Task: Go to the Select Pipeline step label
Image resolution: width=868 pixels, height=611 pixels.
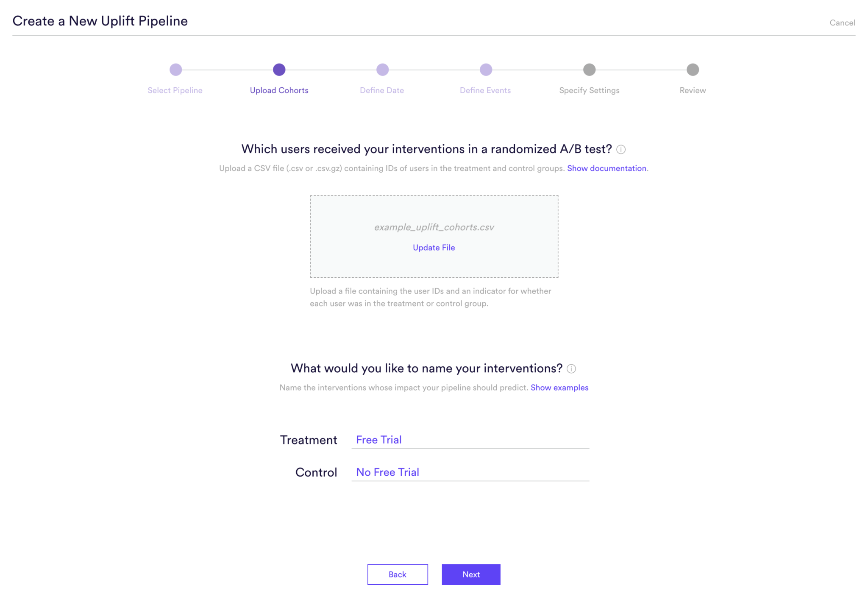Action: (x=175, y=90)
